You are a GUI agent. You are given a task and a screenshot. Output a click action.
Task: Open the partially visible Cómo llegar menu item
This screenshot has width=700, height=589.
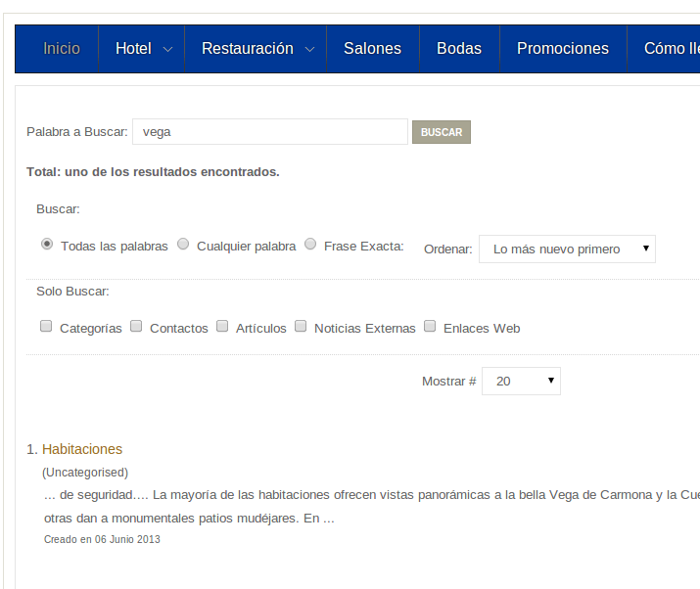pos(672,48)
